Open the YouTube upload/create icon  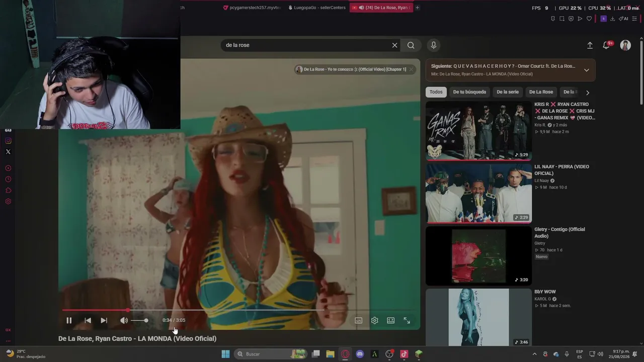590,45
